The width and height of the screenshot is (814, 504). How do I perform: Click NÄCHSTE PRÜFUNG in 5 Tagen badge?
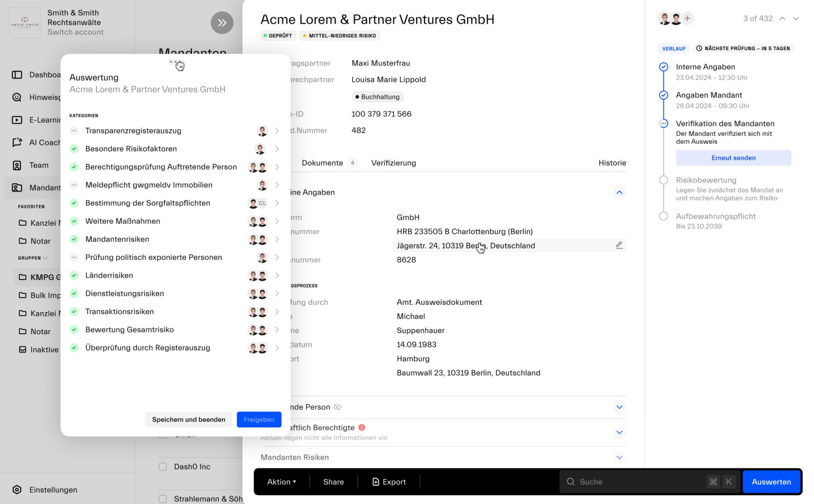[743, 48]
